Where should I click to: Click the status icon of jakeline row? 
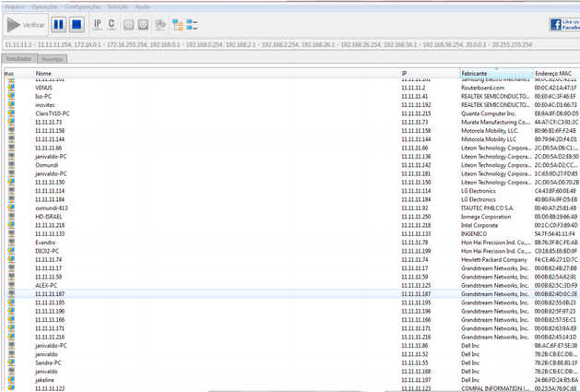coord(11,380)
